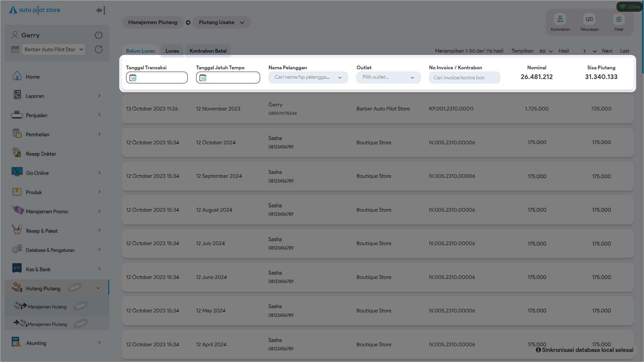Open the Barber Auto Pilot Store dropdown
The image size is (644, 362).
point(54,50)
